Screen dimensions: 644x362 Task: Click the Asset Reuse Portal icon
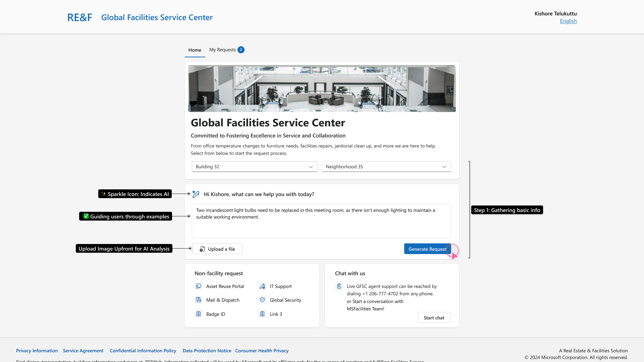199,286
